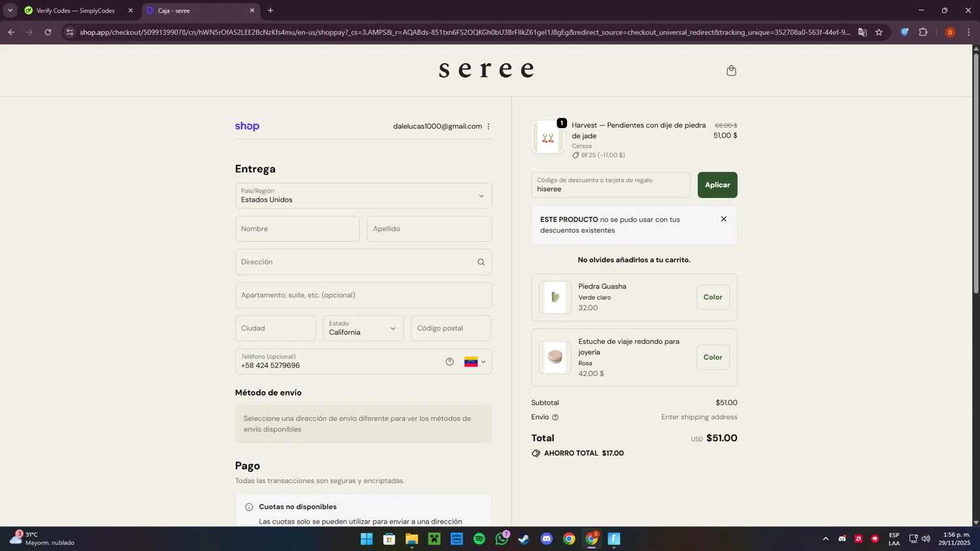The height and width of the screenshot is (551, 980).
Task: Open the translate page icon
Action: [862, 32]
